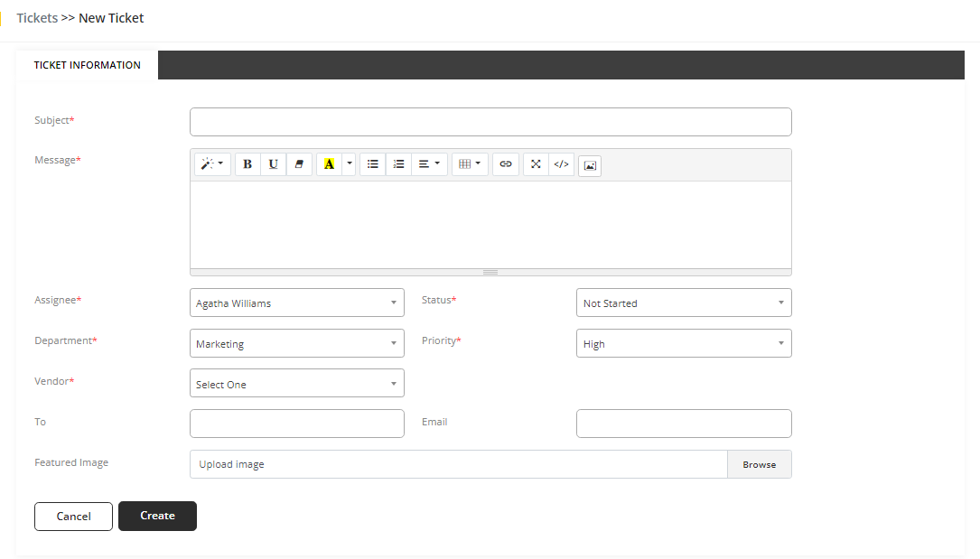Apply the yellow highlight text color

tap(329, 164)
